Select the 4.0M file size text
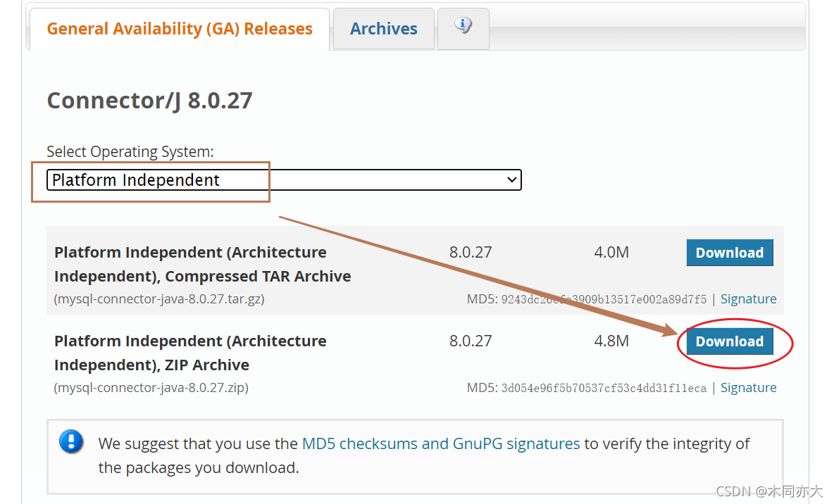 point(611,252)
